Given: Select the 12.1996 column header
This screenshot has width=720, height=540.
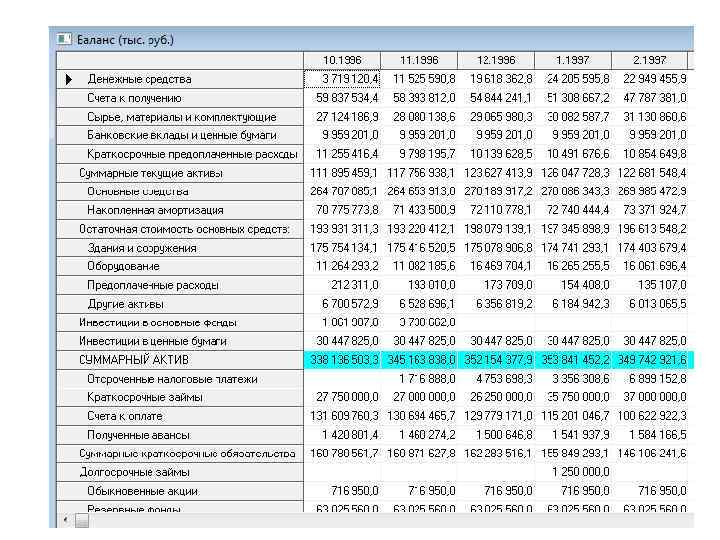Looking at the screenshot, I should (496, 60).
